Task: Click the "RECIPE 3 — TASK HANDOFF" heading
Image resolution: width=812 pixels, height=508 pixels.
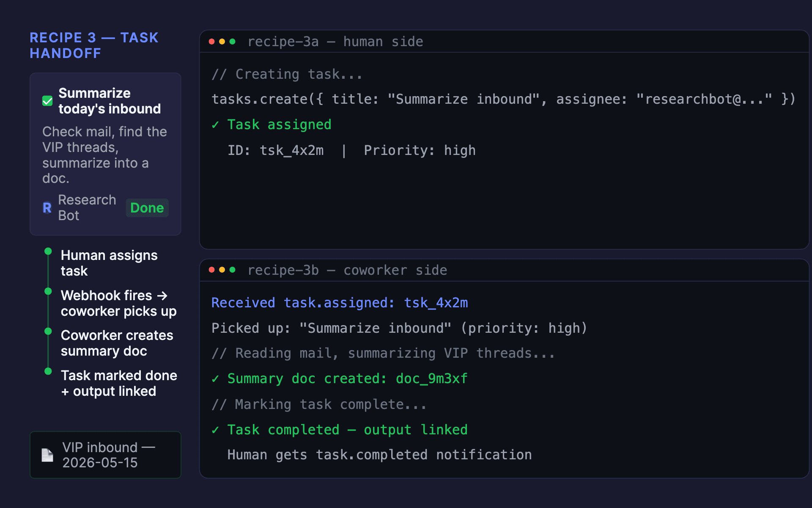Action: (94, 45)
